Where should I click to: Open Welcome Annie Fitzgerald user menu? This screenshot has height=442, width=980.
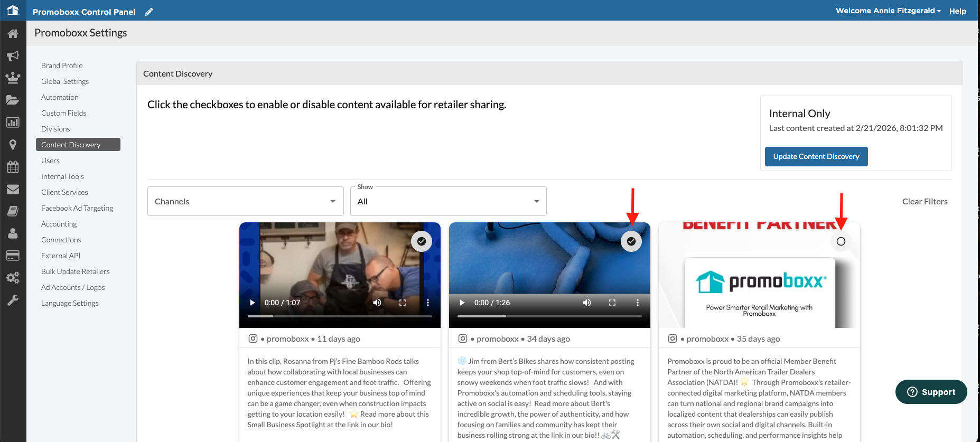click(888, 11)
